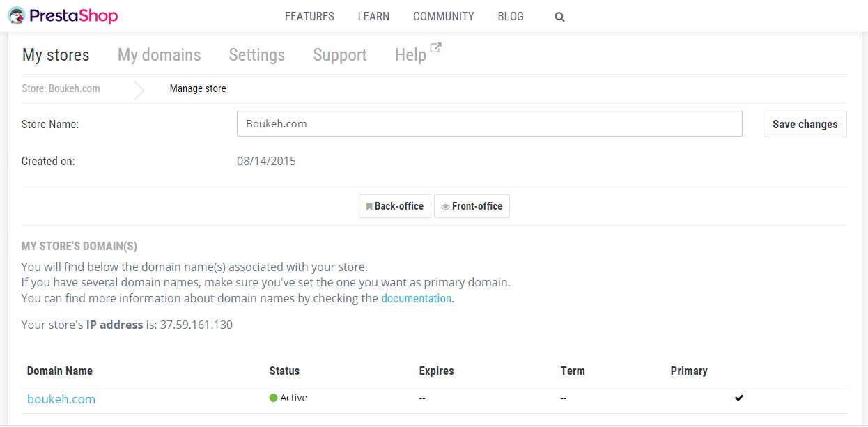Switch to the My domains tab
Image resolution: width=868 pixels, height=427 pixels.
pos(159,55)
